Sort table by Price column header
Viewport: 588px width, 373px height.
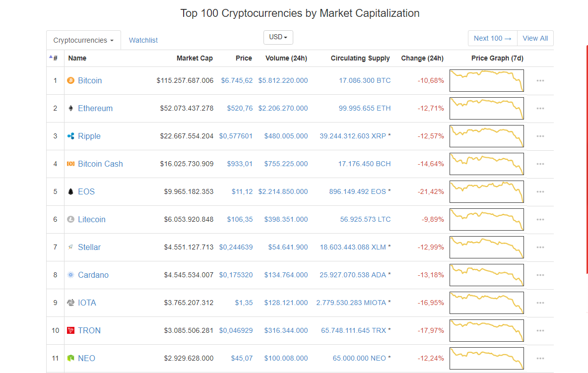244,58
